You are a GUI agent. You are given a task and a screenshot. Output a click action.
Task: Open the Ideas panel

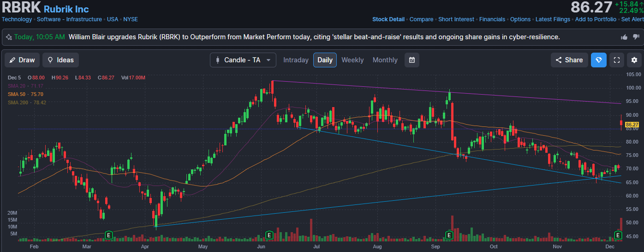(60, 60)
